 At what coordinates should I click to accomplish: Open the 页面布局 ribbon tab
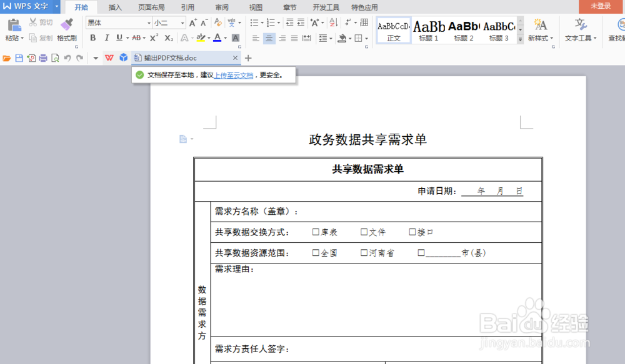click(x=151, y=7)
